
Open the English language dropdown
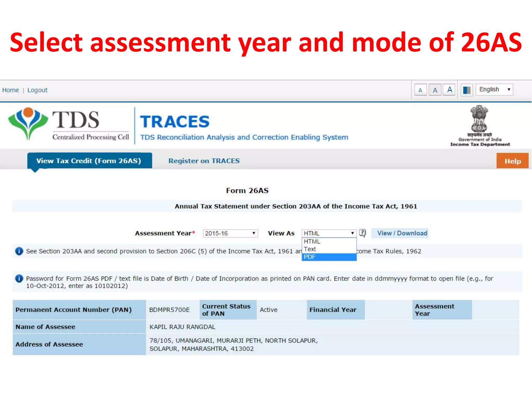(x=494, y=90)
